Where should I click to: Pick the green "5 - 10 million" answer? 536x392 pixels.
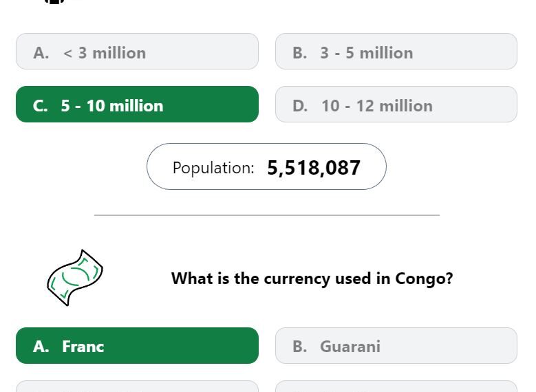point(137,105)
